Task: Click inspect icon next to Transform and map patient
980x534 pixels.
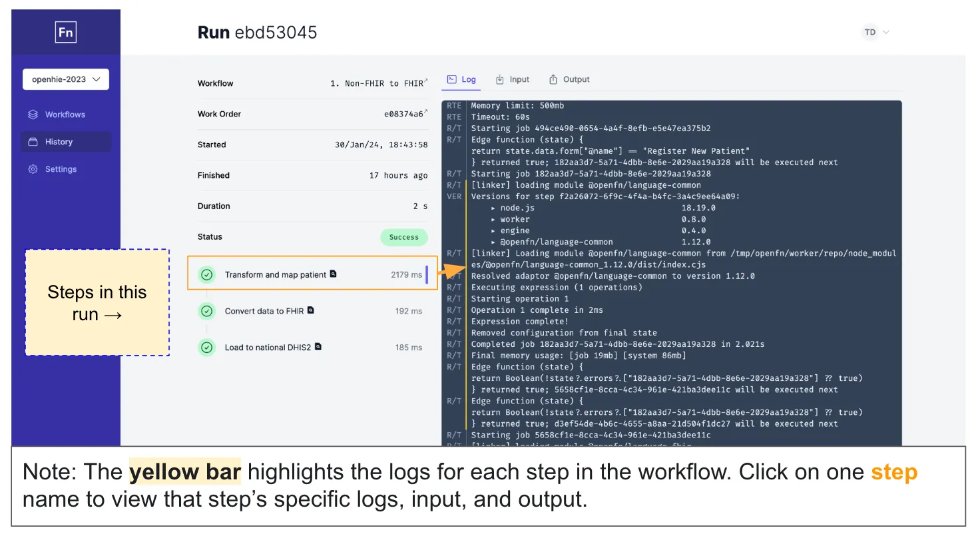Action: pos(334,274)
